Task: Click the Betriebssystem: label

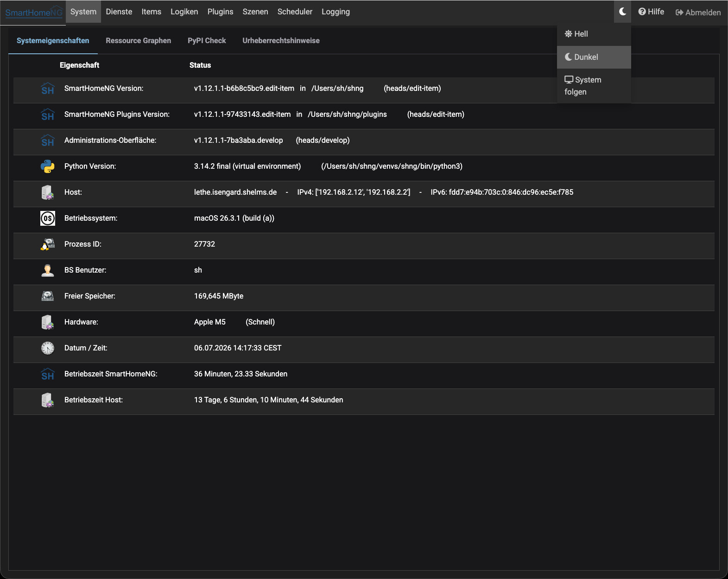Action: 91,218
